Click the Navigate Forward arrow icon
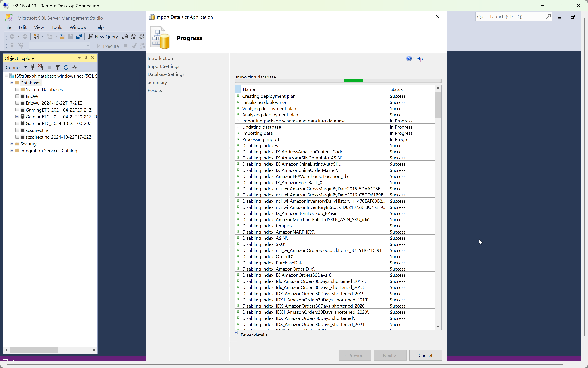 coord(25,37)
